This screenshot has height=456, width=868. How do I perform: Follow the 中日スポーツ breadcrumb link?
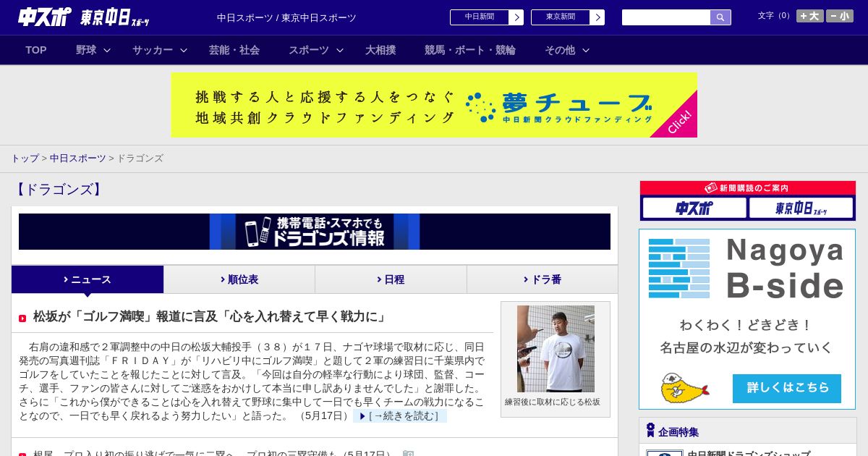[77, 158]
